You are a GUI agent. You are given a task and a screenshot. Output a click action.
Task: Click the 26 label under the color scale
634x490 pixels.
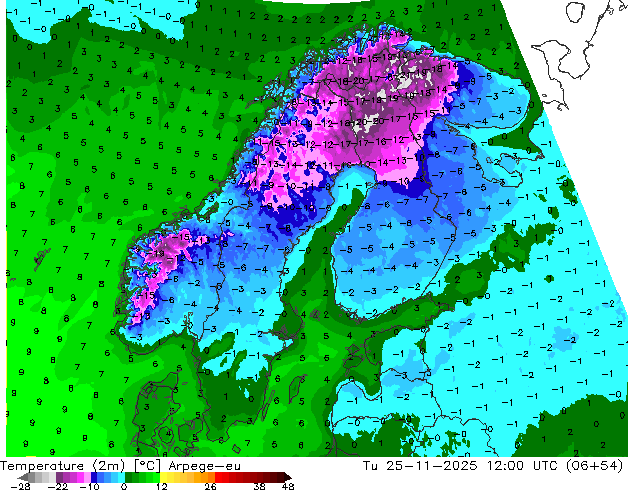[x=210, y=486]
